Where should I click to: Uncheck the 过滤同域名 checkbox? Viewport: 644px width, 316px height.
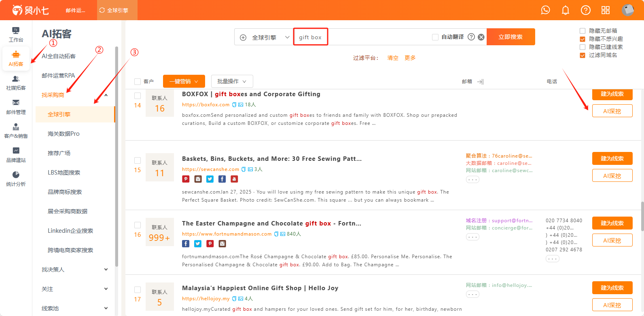583,55
